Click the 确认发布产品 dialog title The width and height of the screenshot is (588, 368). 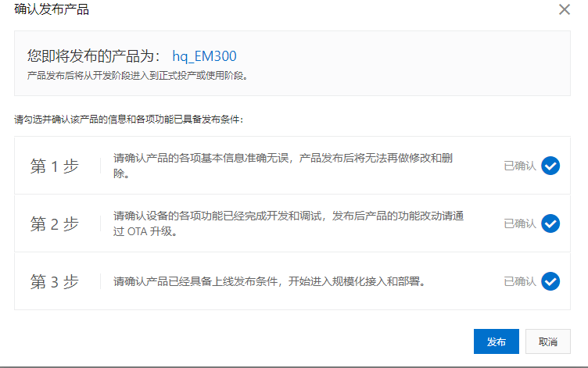click(x=52, y=9)
